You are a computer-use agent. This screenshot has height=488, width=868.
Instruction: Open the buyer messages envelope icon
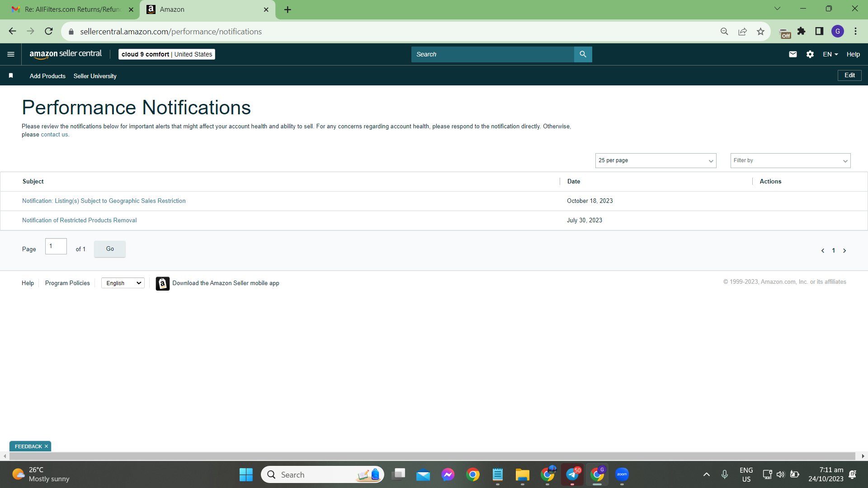click(793, 54)
